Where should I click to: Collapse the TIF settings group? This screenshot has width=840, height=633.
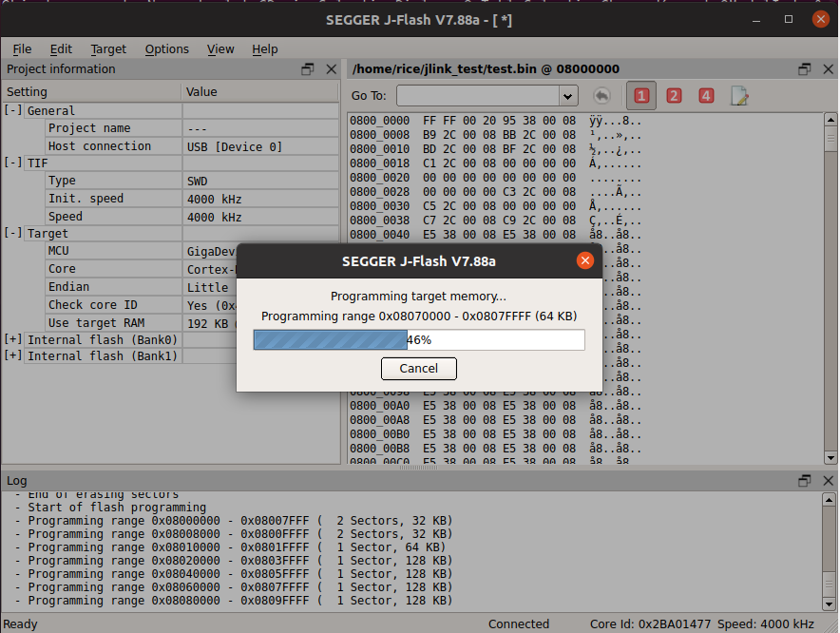(x=13, y=163)
